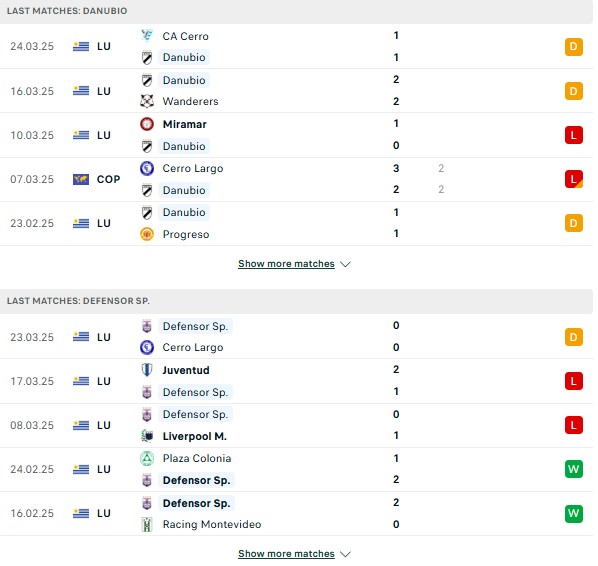Click the CA Cerro team crest icon
The image size is (598, 566).
coord(147,35)
